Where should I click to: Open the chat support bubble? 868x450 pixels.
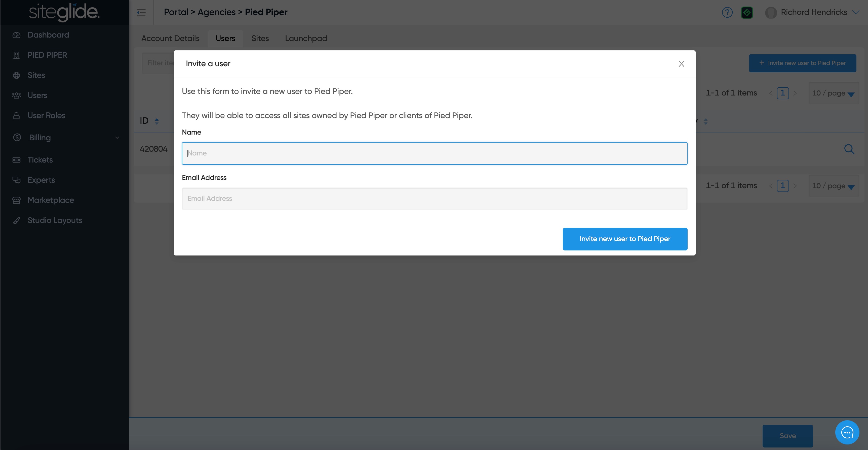coord(847,432)
